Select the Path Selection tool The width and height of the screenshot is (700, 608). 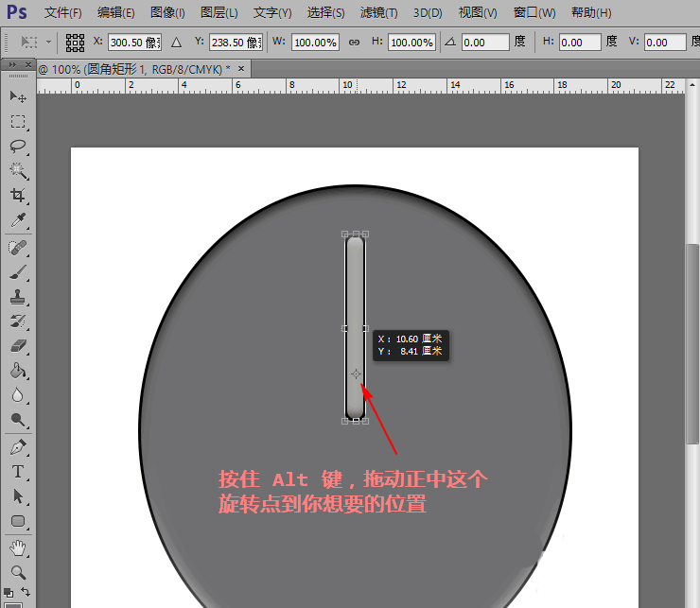[x=18, y=496]
